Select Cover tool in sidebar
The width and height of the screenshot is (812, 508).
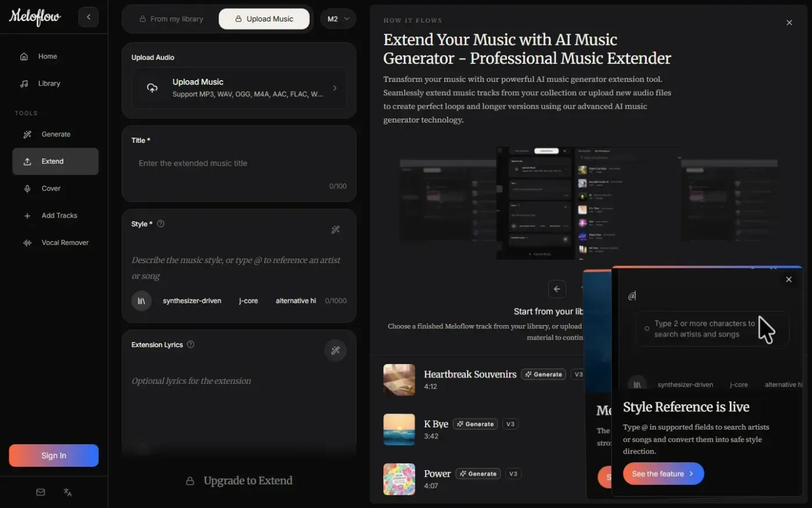(55, 189)
